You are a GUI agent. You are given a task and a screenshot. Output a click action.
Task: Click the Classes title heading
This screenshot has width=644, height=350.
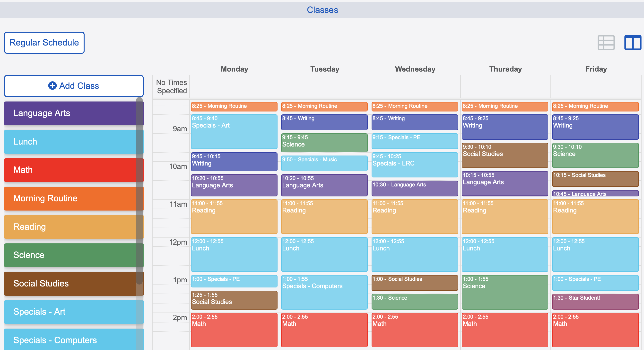pos(322,10)
